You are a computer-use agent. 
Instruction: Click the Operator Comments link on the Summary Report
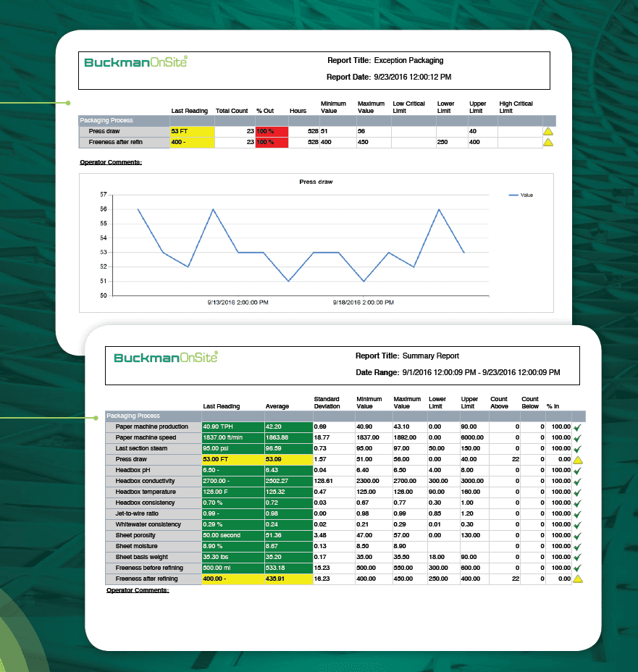(138, 590)
